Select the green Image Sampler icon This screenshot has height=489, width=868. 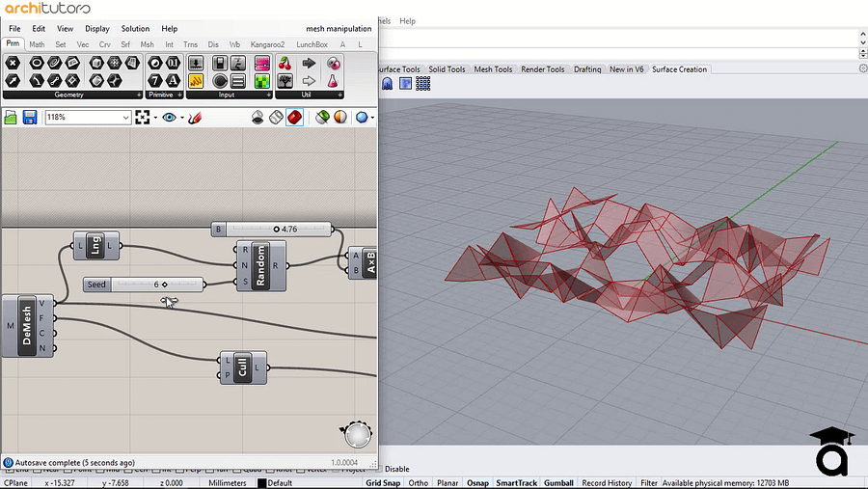261,81
